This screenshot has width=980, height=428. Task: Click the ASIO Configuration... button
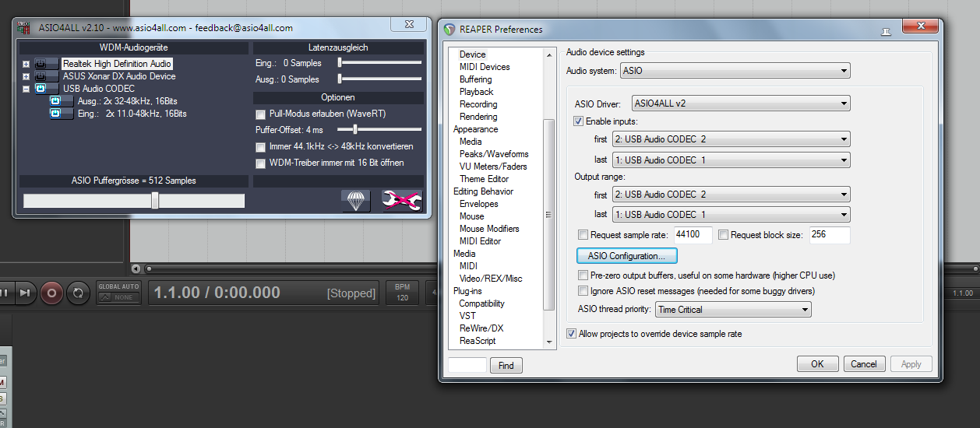(627, 255)
